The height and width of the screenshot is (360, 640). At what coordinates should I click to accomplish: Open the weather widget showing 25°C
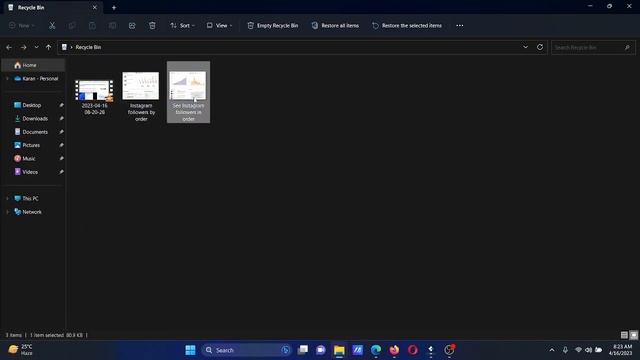[21, 350]
